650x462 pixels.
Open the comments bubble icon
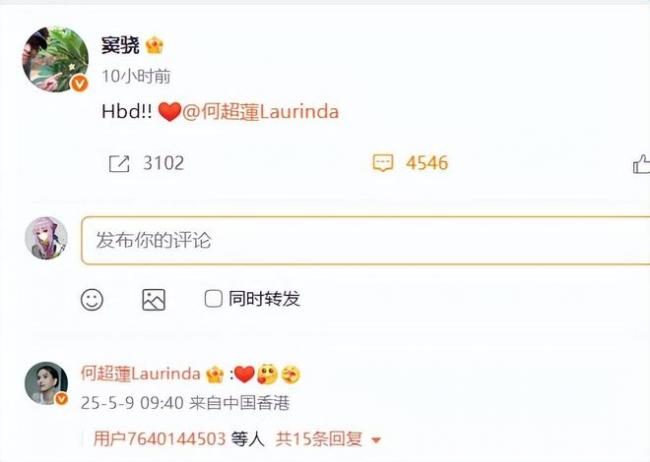point(383,163)
